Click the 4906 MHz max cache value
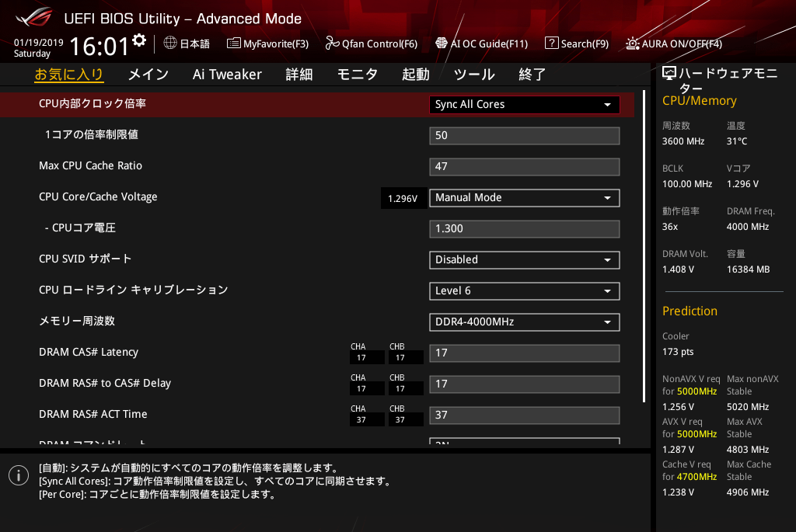The image size is (796, 532). pyautogui.click(x=748, y=492)
